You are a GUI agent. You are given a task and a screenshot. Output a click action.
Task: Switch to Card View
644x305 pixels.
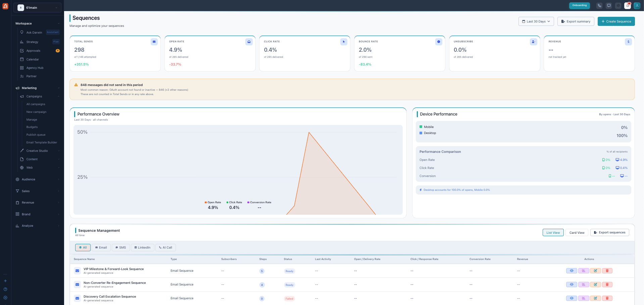tap(577, 232)
